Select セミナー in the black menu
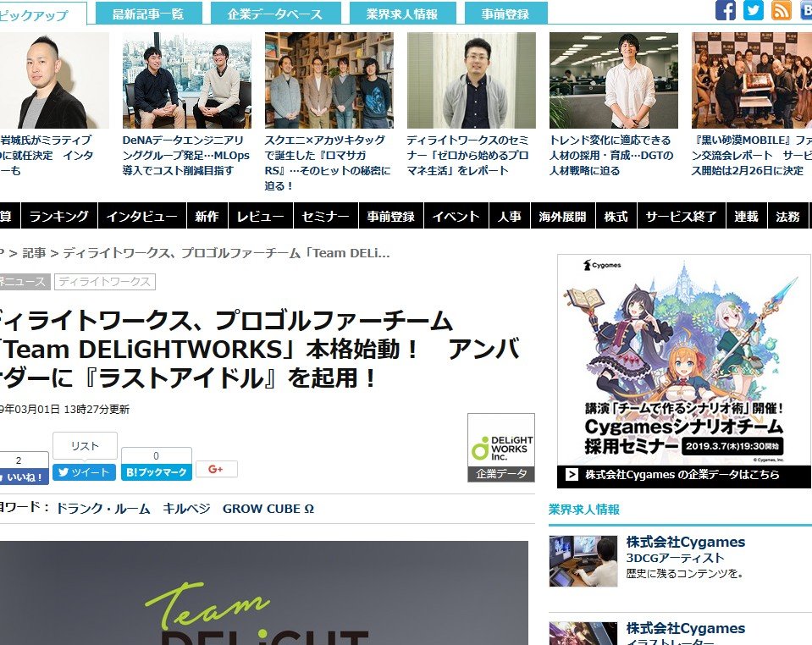Viewport: 812px width, 645px height. 326,216
